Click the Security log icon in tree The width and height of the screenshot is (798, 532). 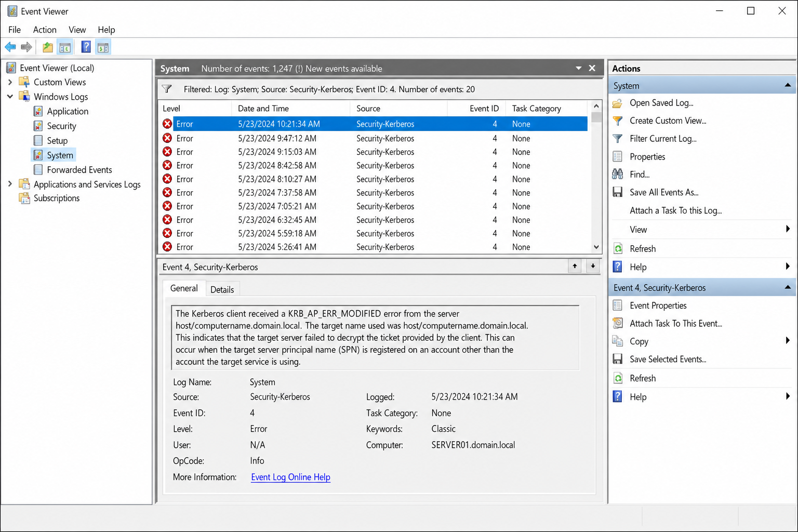coord(38,126)
